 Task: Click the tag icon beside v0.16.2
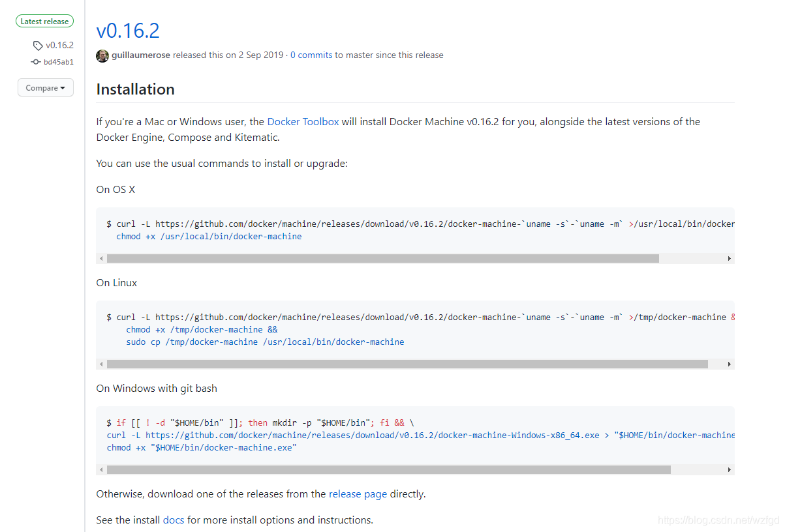[x=38, y=46]
